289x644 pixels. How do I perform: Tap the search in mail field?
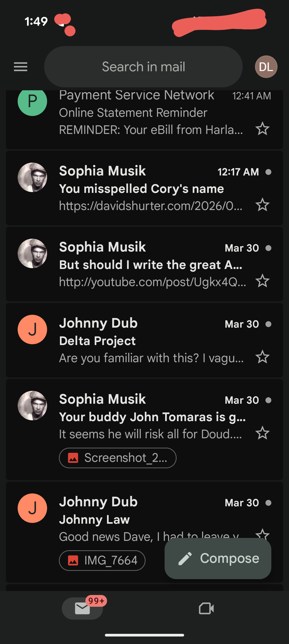(143, 67)
